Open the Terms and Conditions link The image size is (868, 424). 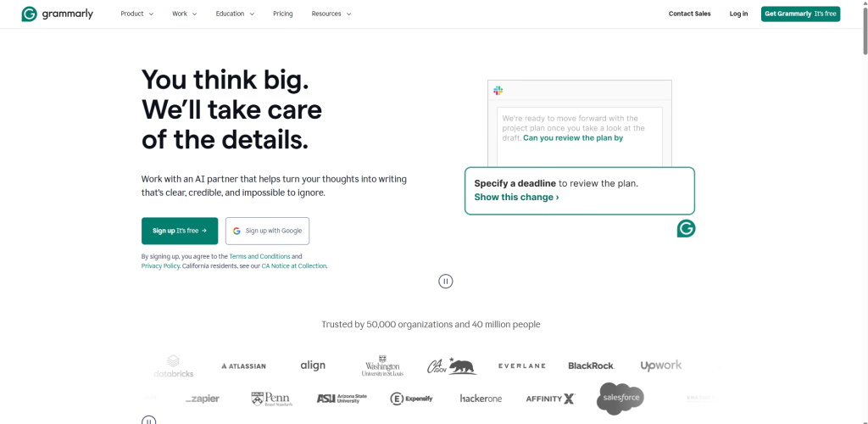pos(259,256)
